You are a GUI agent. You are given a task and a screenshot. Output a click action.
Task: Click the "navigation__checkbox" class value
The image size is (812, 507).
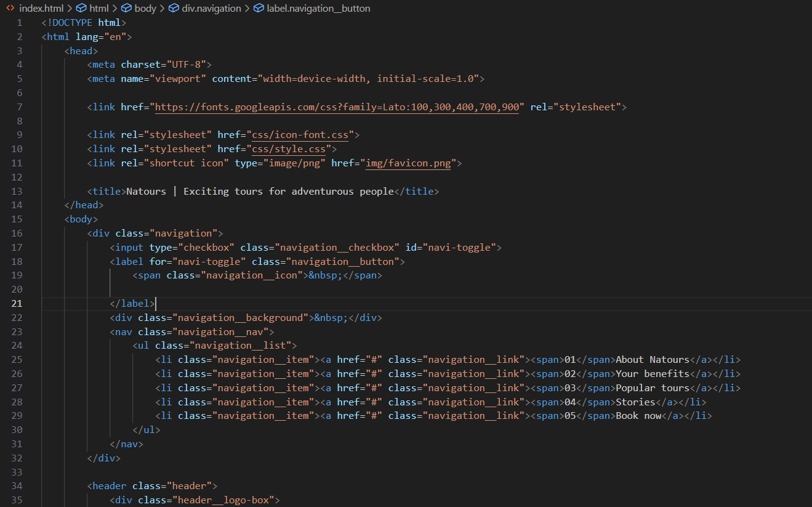337,247
